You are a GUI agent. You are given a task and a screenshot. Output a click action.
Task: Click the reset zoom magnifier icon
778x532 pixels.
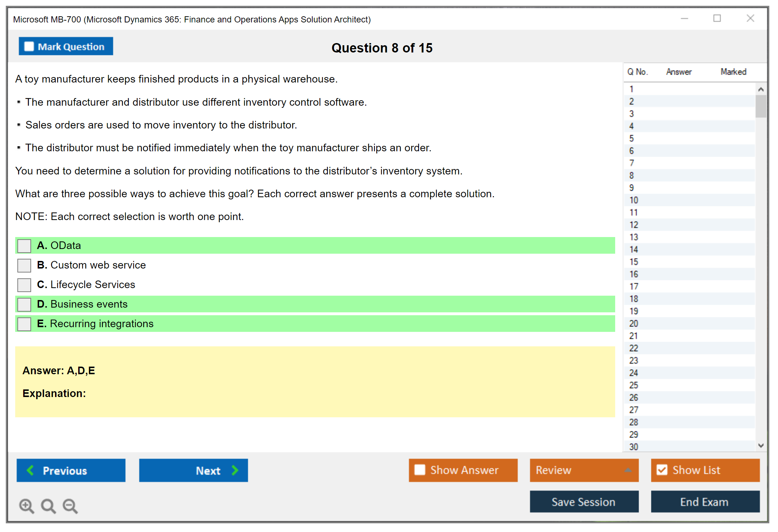click(48, 506)
